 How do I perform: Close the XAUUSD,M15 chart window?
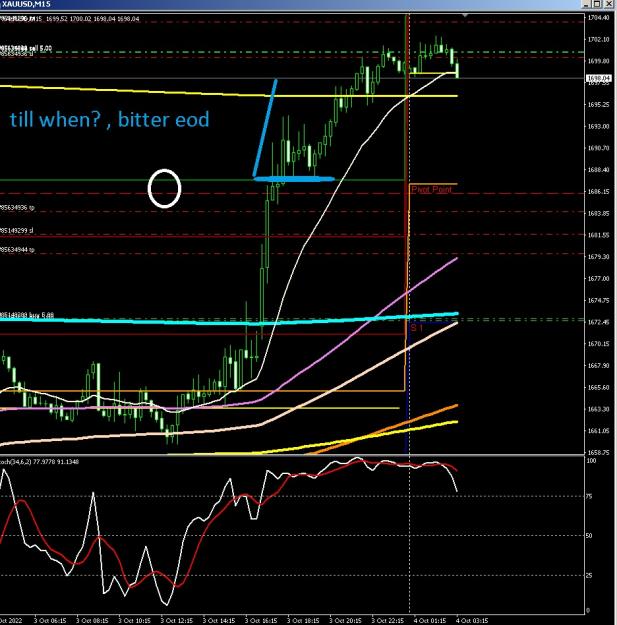pyautogui.click(x=609, y=4)
